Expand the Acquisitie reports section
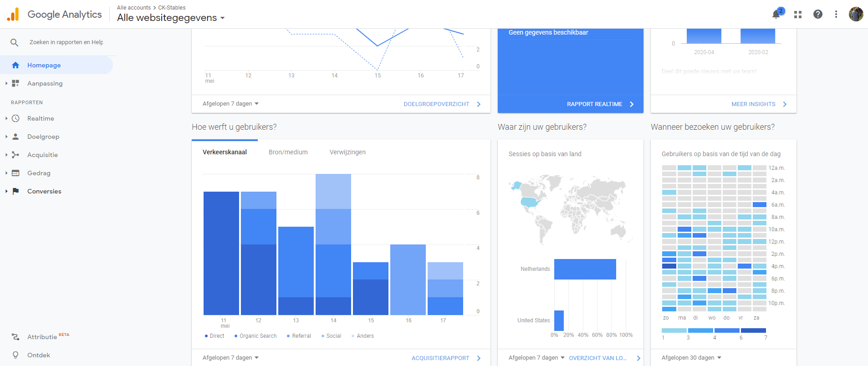Viewport: 868px width, 366px height. point(42,155)
